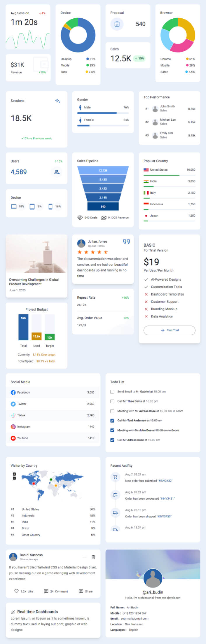Click the Tiktok icon in Social Media
The width and height of the screenshot is (206, 644).
point(13,415)
